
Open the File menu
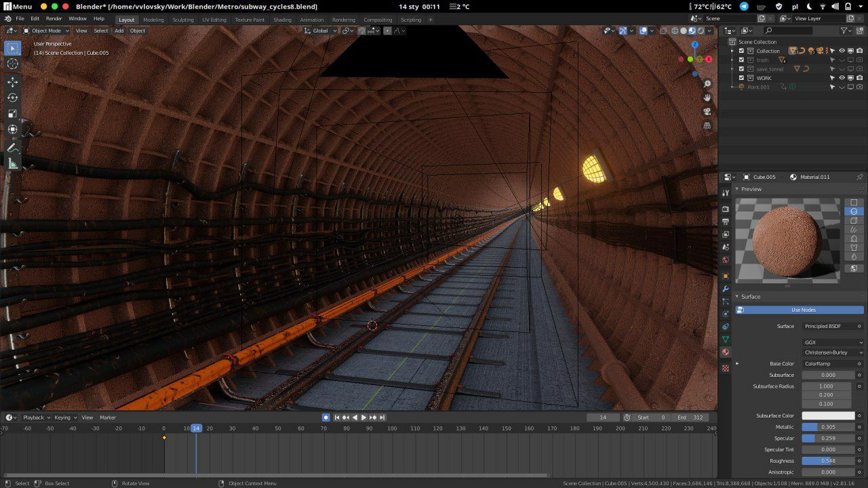[20, 19]
